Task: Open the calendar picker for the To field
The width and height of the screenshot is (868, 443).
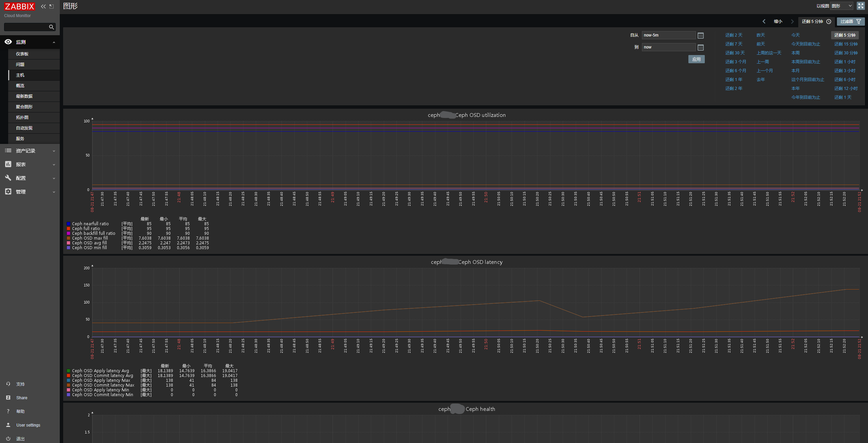Action: click(x=701, y=48)
